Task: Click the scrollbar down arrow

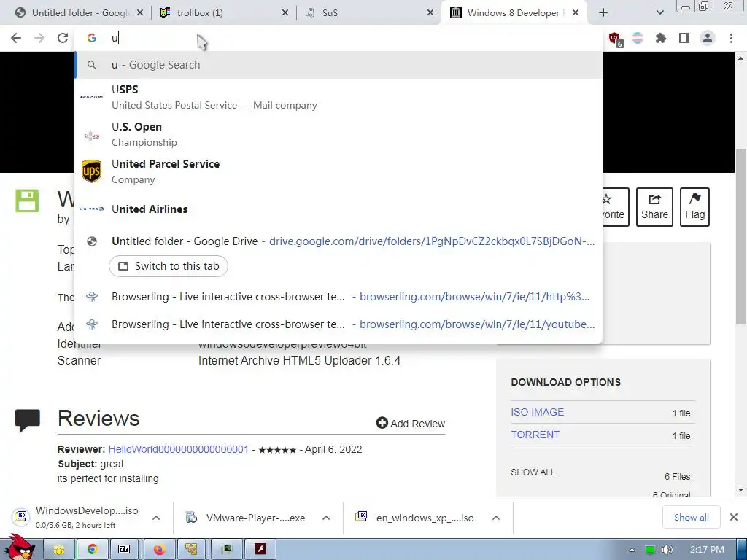Action: (740, 489)
